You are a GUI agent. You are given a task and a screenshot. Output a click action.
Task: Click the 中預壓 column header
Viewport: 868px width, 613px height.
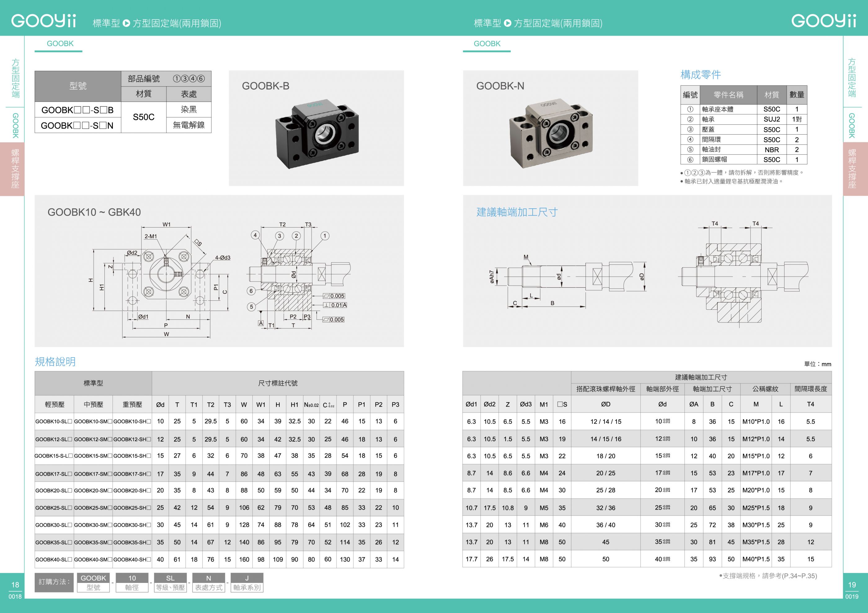coord(93,404)
